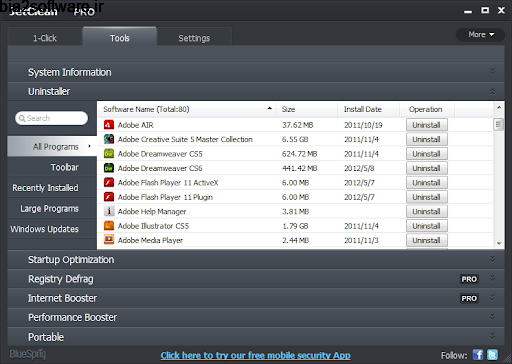Click the 6.55 GB size value
This screenshot has height=364, width=512.
click(x=295, y=139)
